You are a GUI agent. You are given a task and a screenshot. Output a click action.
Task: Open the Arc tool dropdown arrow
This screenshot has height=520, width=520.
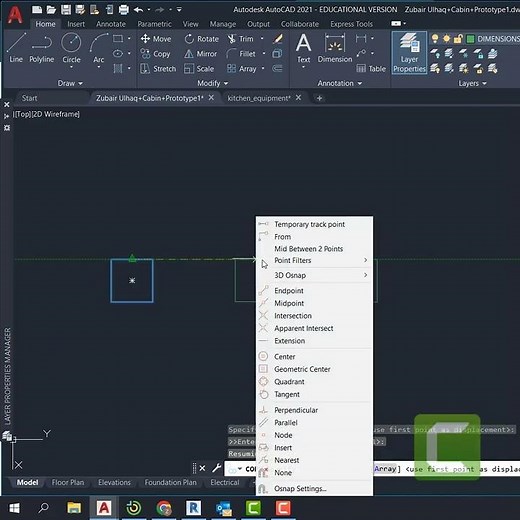coord(99,67)
